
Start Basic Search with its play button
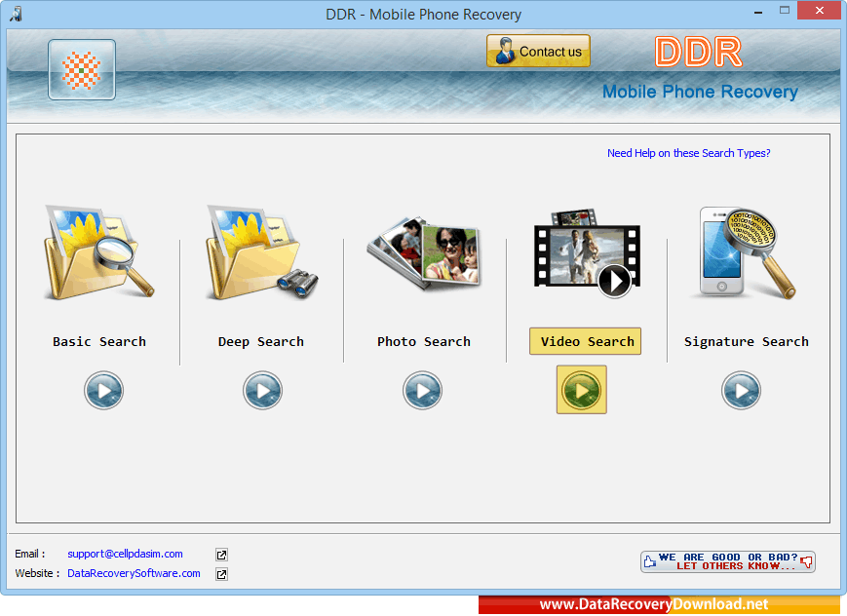tap(103, 390)
